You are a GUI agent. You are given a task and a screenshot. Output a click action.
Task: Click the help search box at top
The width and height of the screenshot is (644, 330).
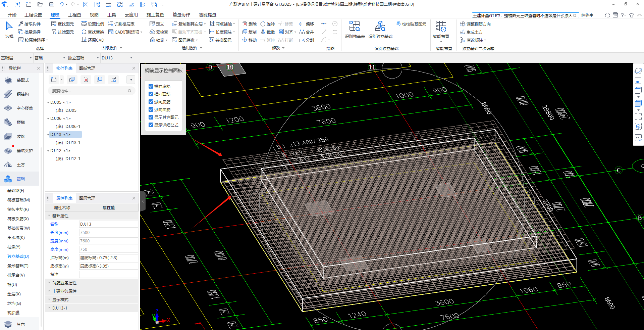[525, 15]
